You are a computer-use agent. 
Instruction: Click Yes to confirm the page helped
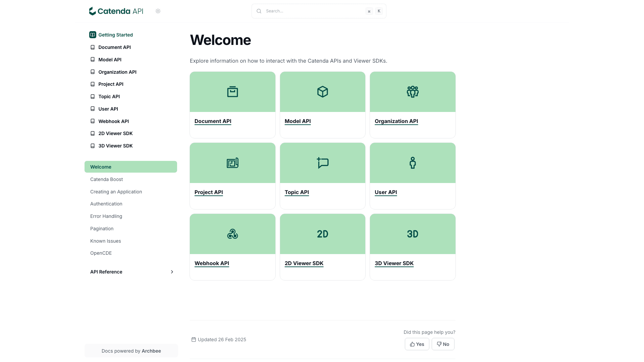[417, 344]
